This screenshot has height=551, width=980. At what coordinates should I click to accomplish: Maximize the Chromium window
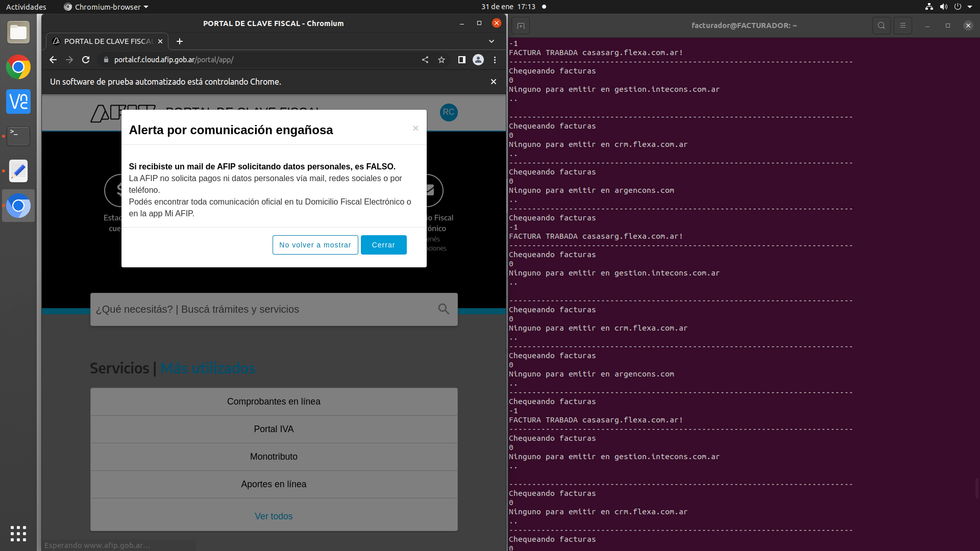[479, 23]
